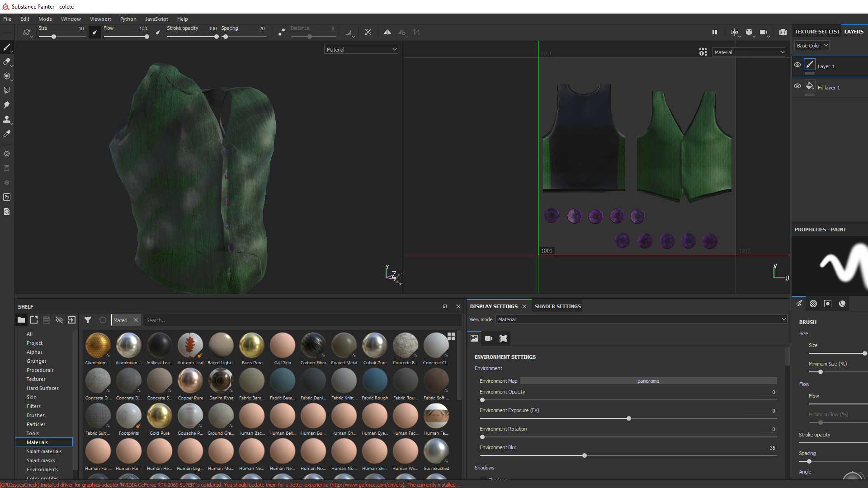Switch shelf to grid thumbnail view
Screen dimensions: 868x488
point(451,336)
